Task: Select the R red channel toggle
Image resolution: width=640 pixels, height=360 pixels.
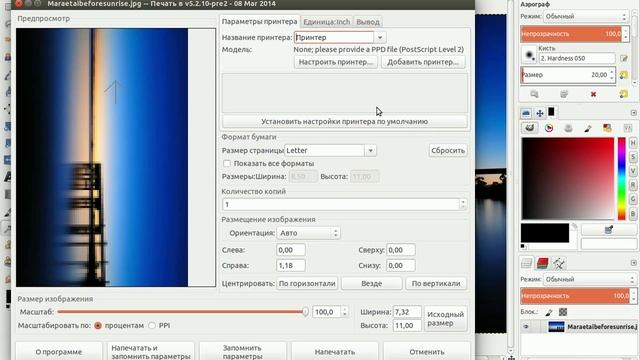Action: (633, 185)
